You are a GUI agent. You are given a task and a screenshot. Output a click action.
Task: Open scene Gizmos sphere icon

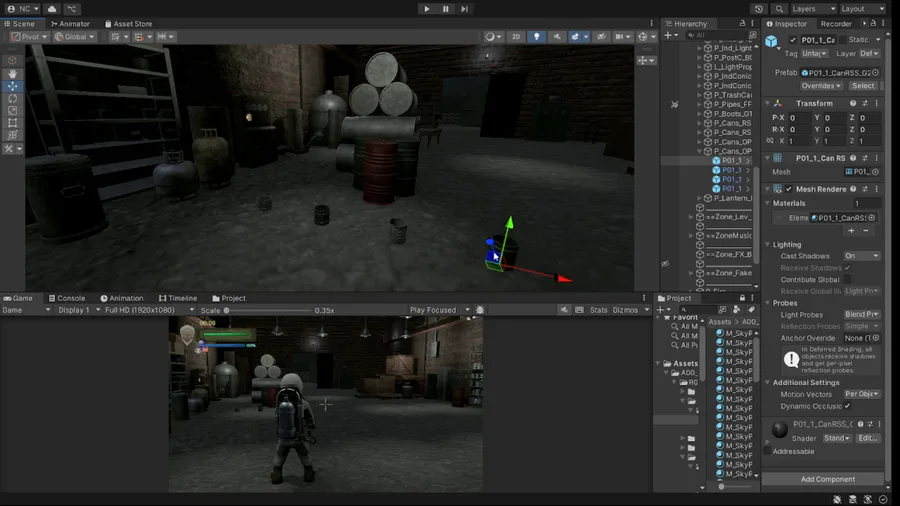coord(642,37)
